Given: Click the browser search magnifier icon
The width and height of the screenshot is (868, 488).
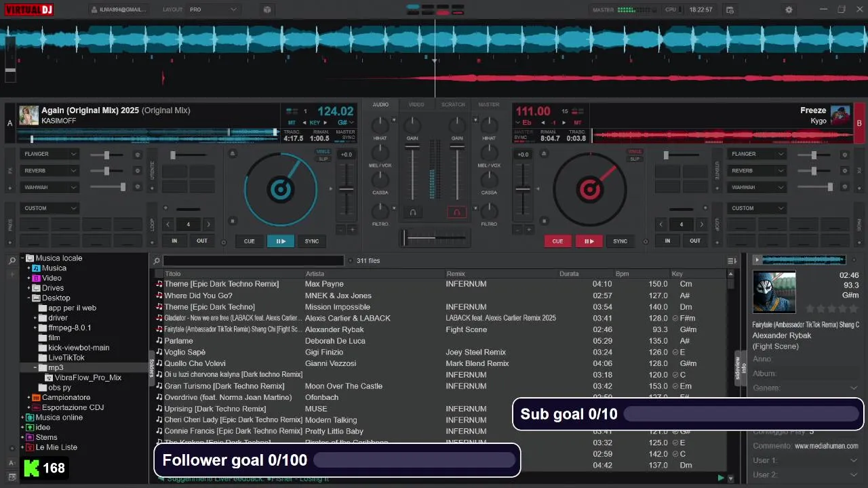Looking at the screenshot, I should point(157,261).
